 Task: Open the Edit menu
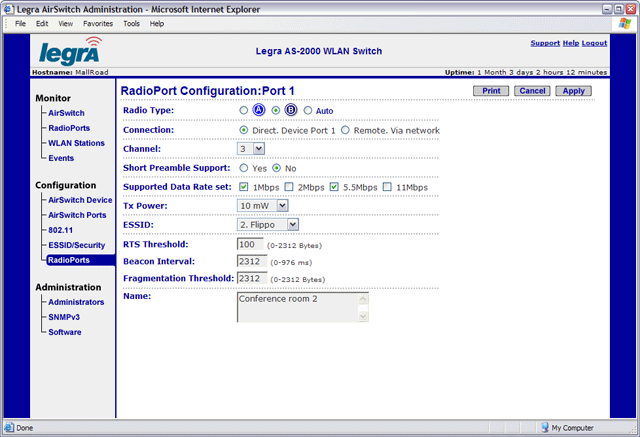pyautogui.click(x=42, y=24)
